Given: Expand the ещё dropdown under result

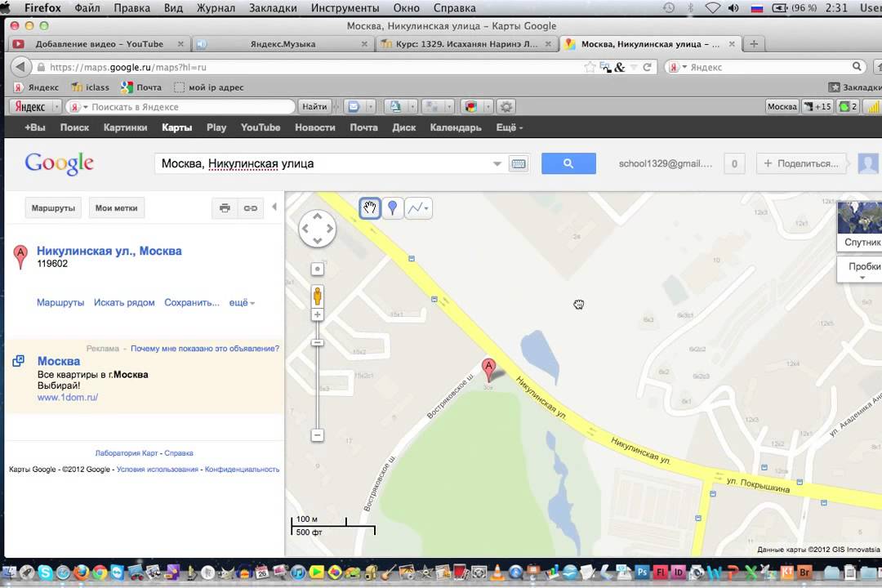Looking at the screenshot, I should [242, 303].
